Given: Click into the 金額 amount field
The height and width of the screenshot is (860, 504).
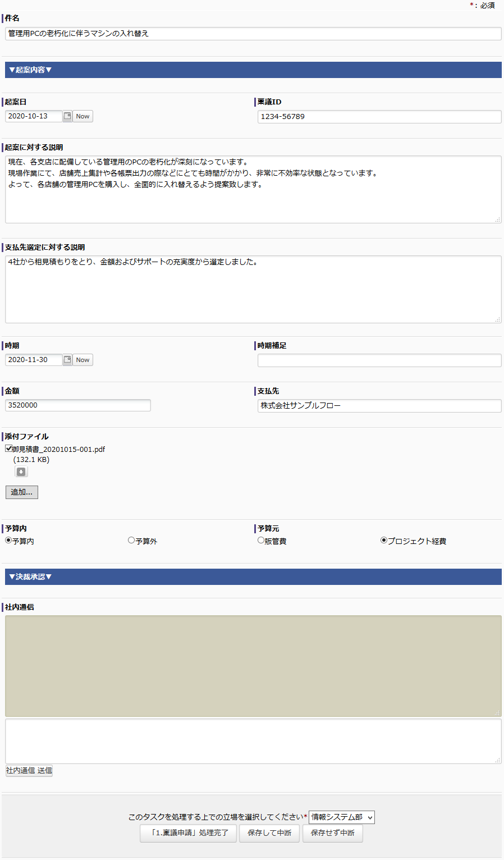Looking at the screenshot, I should [x=78, y=405].
